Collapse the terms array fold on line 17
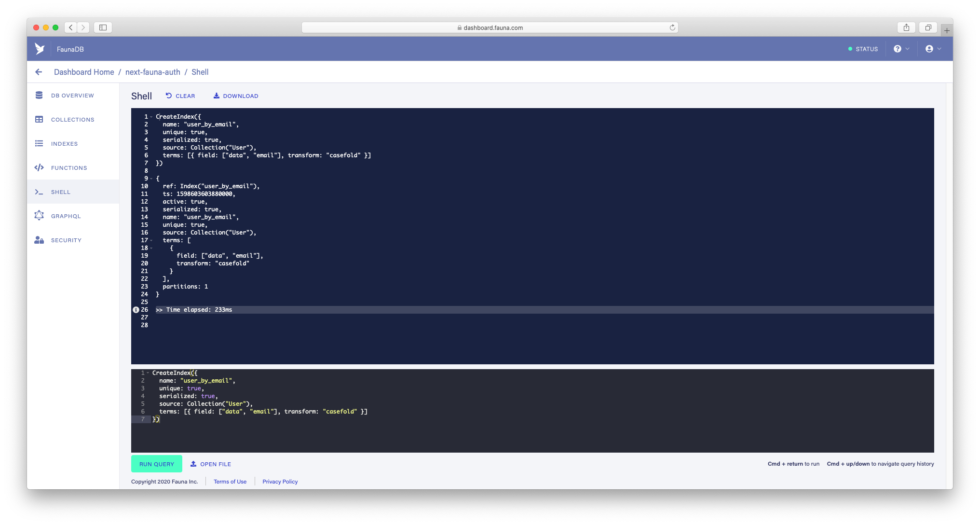The image size is (980, 525). (151, 240)
